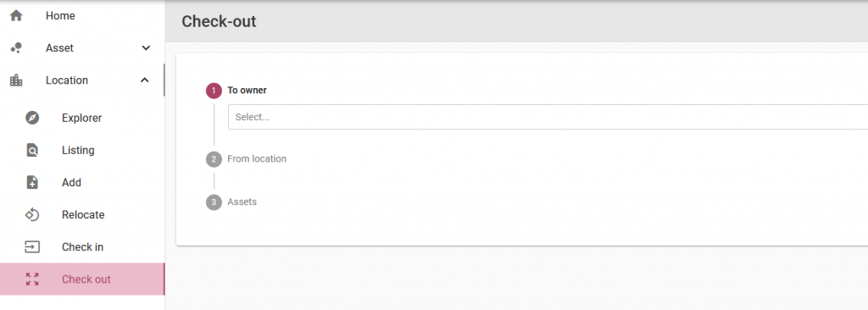Image resolution: width=868 pixels, height=310 pixels.
Task: Click the Relocate rotate icon
Action: pyautogui.click(x=32, y=215)
